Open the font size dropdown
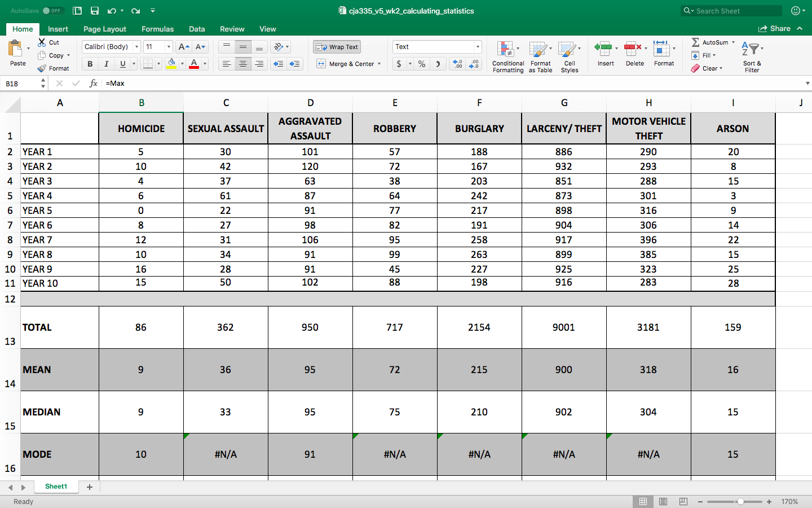Screen dimensions: 812x508 coord(169,47)
